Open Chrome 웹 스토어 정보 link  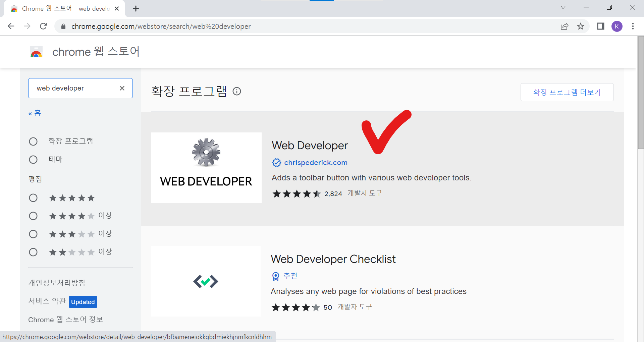click(x=65, y=320)
